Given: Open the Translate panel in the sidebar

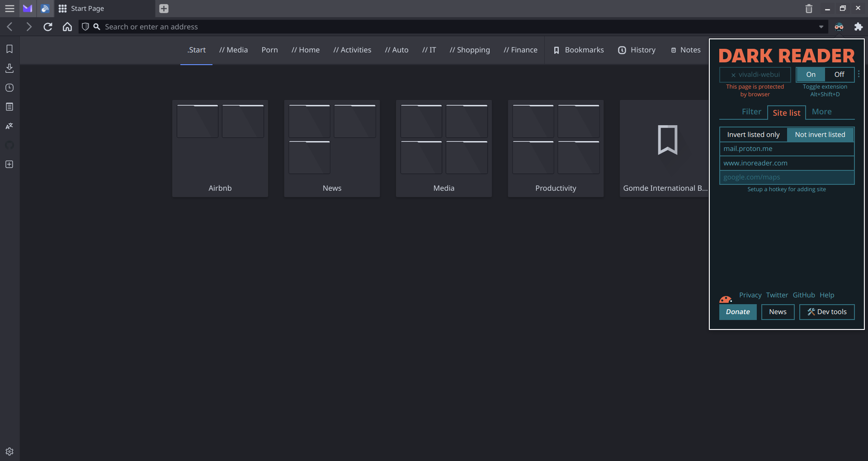Looking at the screenshot, I should [x=9, y=126].
